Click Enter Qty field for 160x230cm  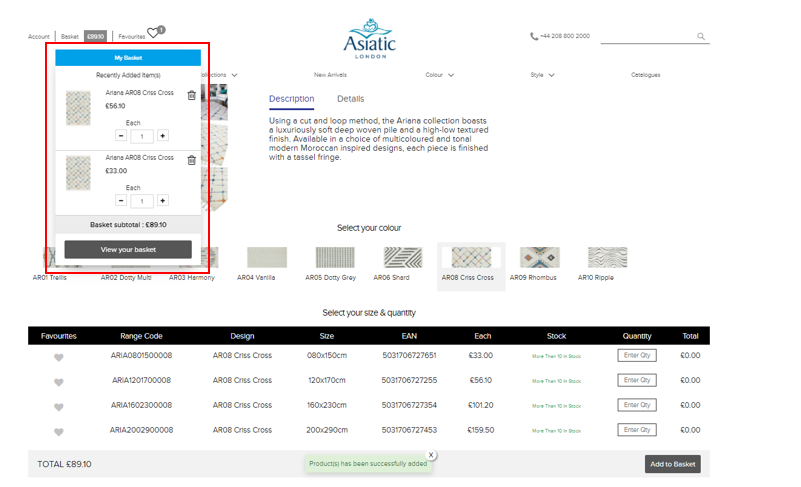coord(637,405)
